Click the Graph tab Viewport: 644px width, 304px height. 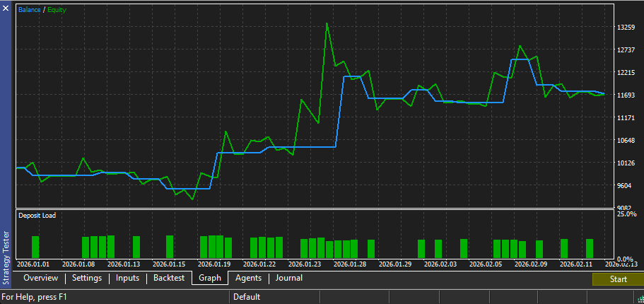click(x=210, y=279)
